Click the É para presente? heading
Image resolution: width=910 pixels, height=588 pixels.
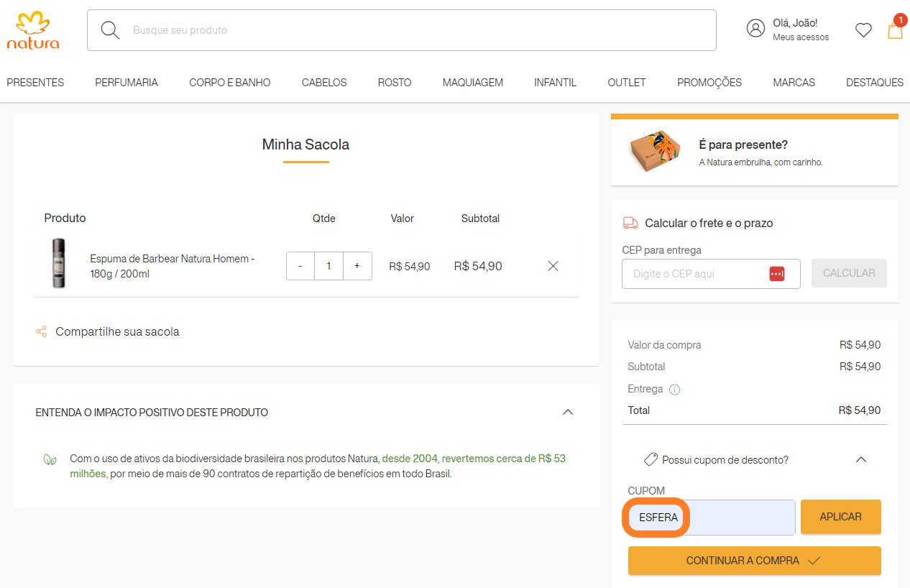[x=743, y=144]
